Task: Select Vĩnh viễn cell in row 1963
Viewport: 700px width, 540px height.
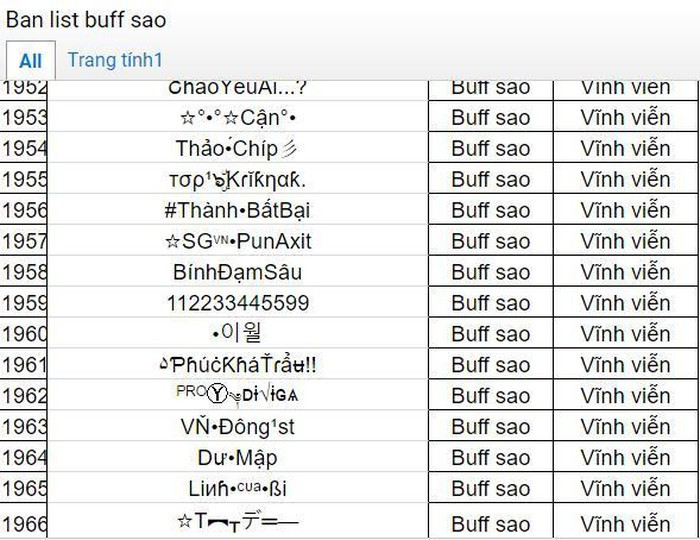Action: click(x=625, y=427)
